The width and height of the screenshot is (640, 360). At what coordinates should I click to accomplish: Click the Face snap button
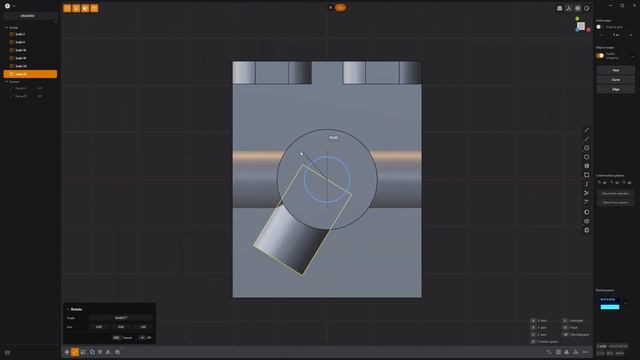616,70
